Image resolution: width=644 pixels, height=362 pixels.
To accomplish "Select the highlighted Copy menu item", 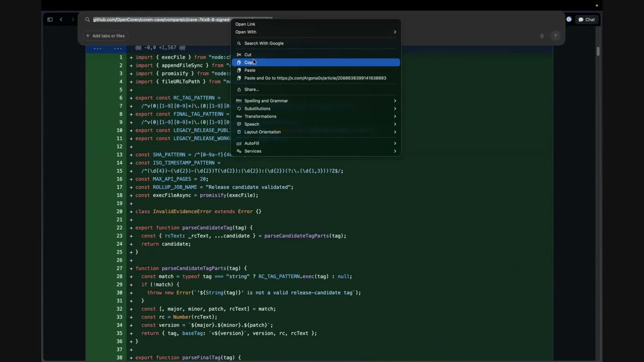I will pyautogui.click(x=316, y=62).
